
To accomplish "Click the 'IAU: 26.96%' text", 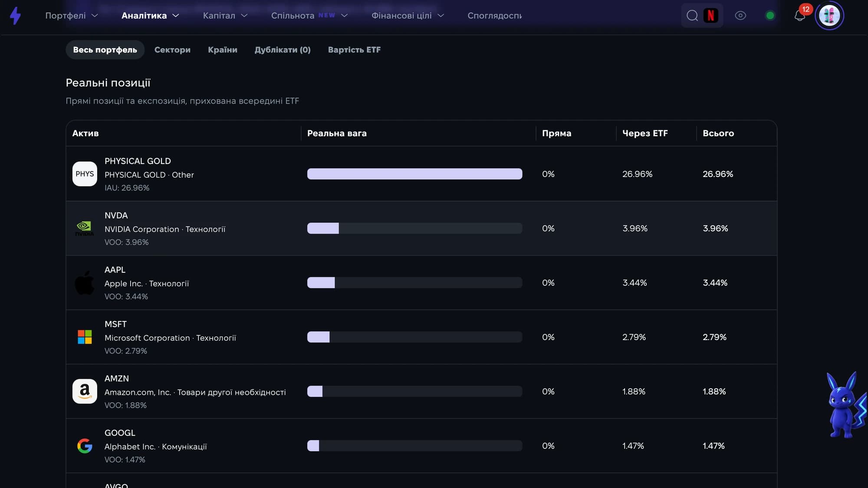I will click(127, 188).
